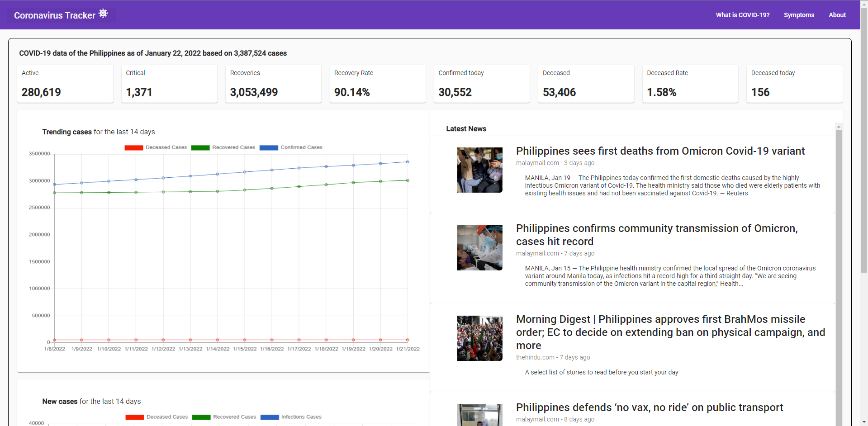Toggle Deceased Cases legend in Trending chart
Screen dimensions: 868x426
pos(156,147)
